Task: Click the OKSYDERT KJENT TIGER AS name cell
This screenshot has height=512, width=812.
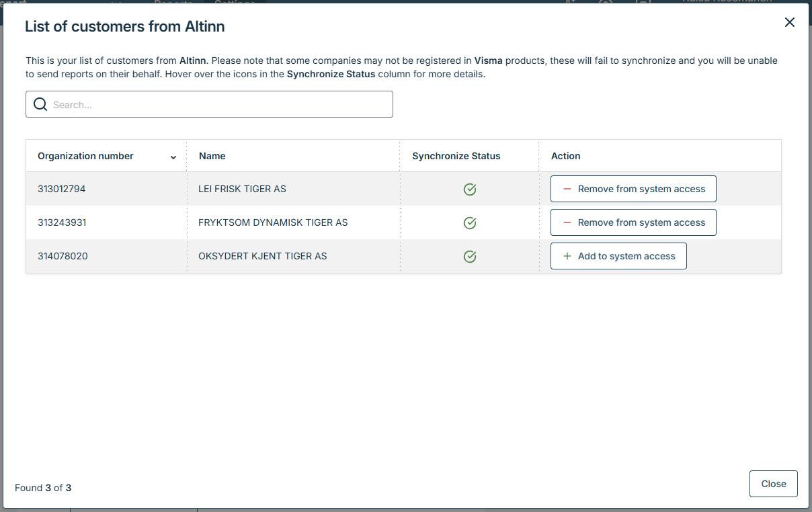Action: (x=262, y=257)
